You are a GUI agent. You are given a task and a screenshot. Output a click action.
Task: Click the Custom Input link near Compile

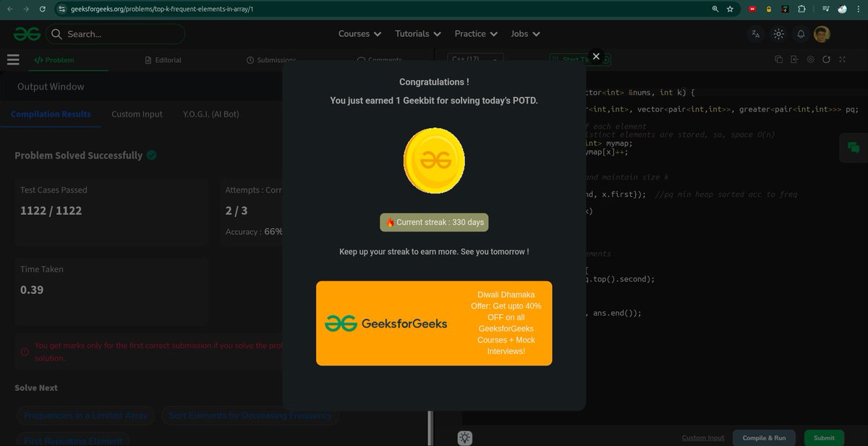point(703,438)
